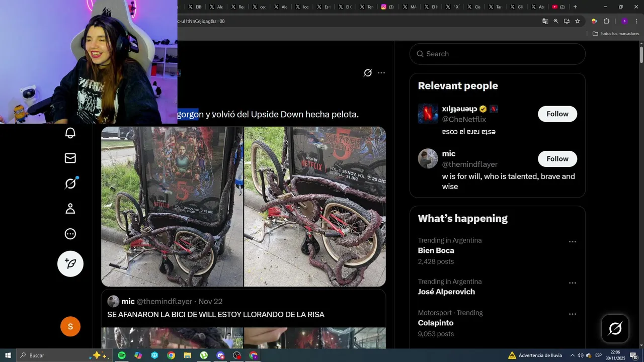
Task: Expand hidden system tray icons chevron
Action: click(x=572, y=355)
